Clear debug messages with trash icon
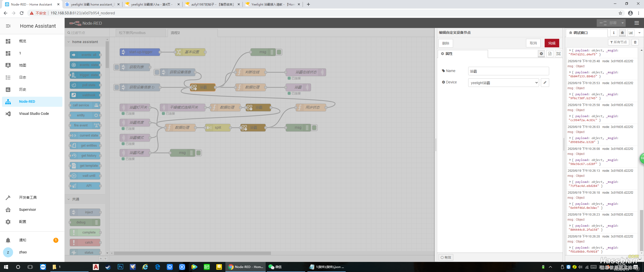Viewport: 644px width, 272px height. click(x=635, y=42)
